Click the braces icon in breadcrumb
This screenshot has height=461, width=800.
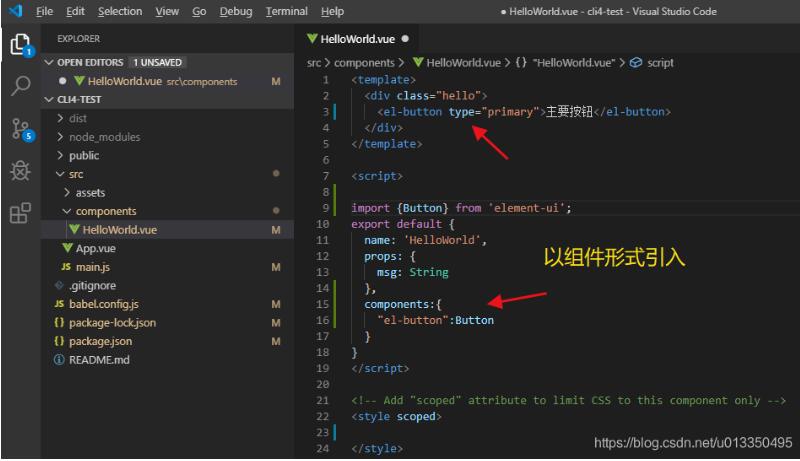tap(520, 63)
